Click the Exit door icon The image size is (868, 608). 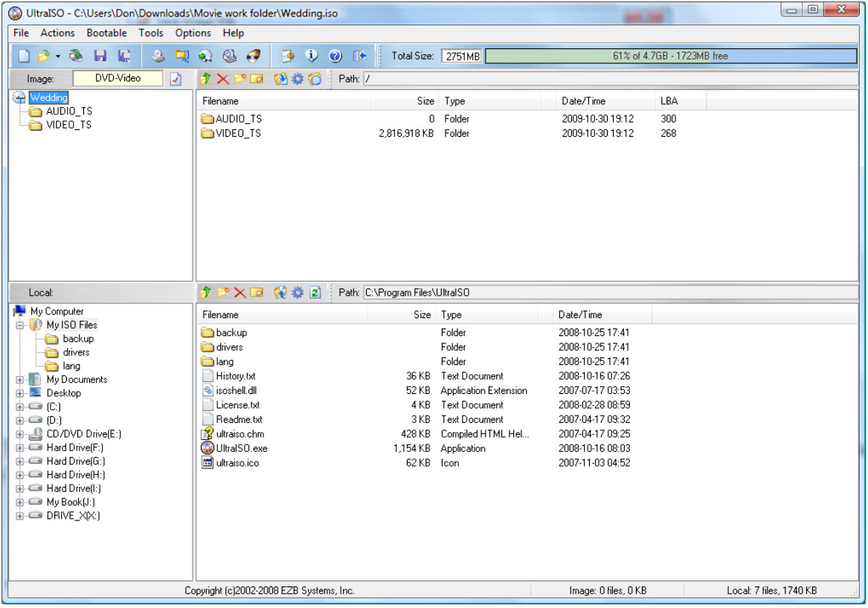pyautogui.click(x=359, y=56)
